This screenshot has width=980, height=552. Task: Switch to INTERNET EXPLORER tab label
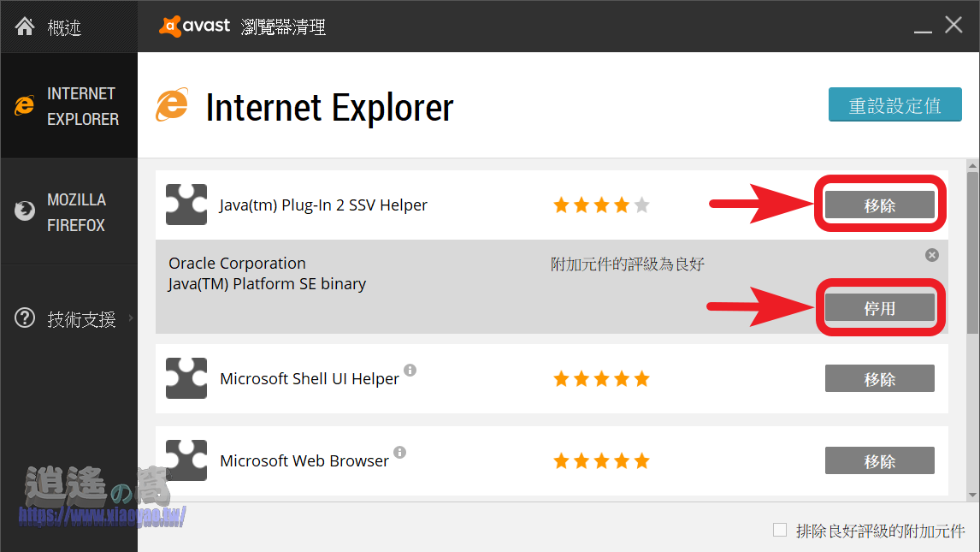82,106
